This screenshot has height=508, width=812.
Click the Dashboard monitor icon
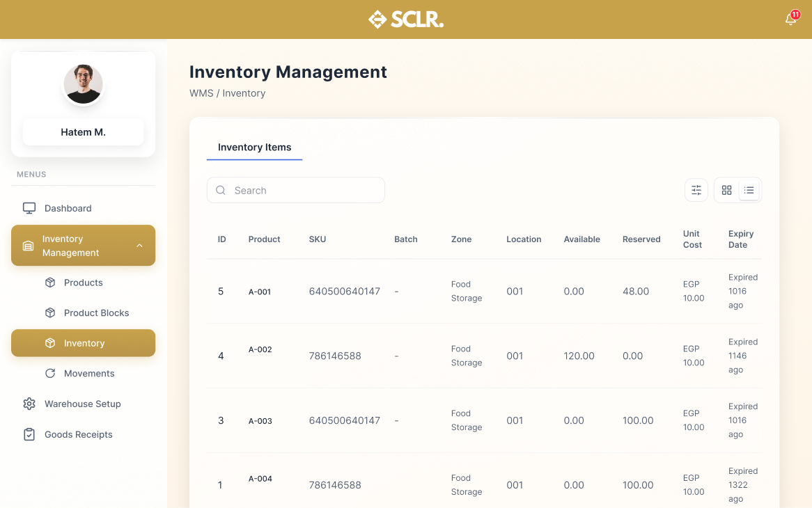[29, 208]
